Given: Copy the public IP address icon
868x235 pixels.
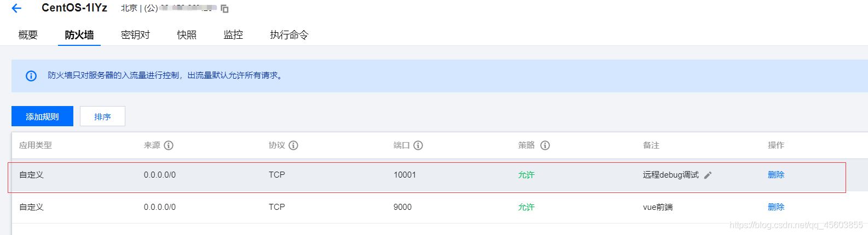Looking at the screenshot, I should tap(225, 9).
